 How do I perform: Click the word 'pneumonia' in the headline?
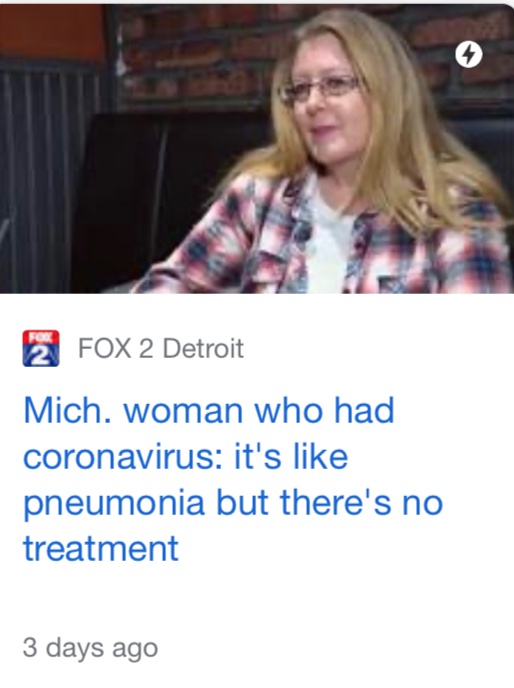114,505
